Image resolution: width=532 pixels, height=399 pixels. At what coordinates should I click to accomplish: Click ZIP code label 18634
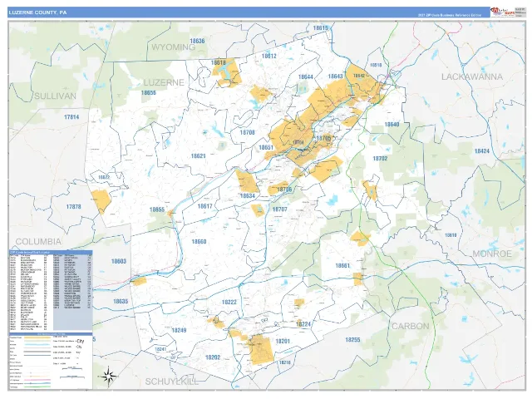click(x=247, y=196)
